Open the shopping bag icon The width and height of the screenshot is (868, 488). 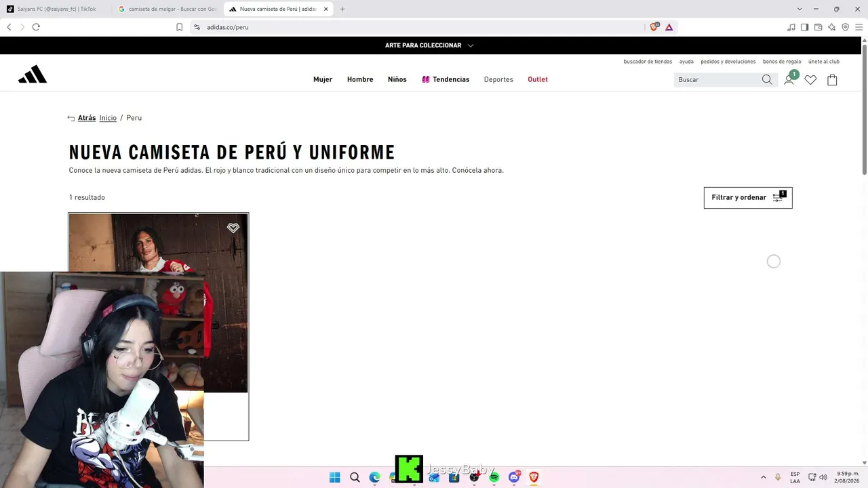pyautogui.click(x=832, y=79)
